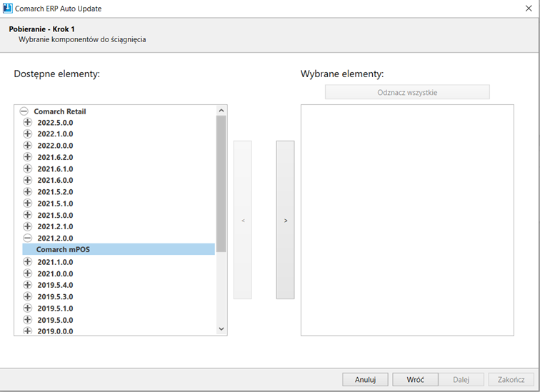
Task: Select the 2021.5.1.0 version text
Action: pyautogui.click(x=55, y=203)
